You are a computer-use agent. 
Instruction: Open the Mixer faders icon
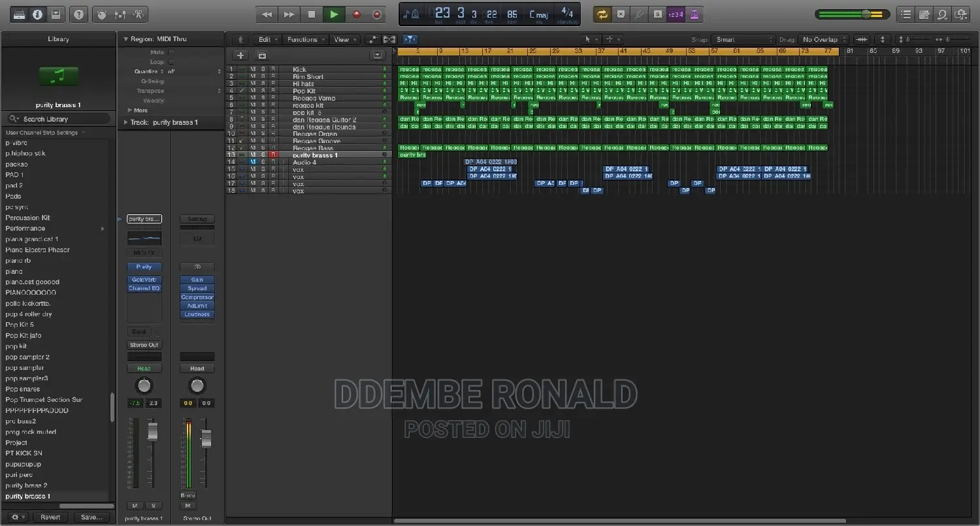pyautogui.click(x=120, y=14)
